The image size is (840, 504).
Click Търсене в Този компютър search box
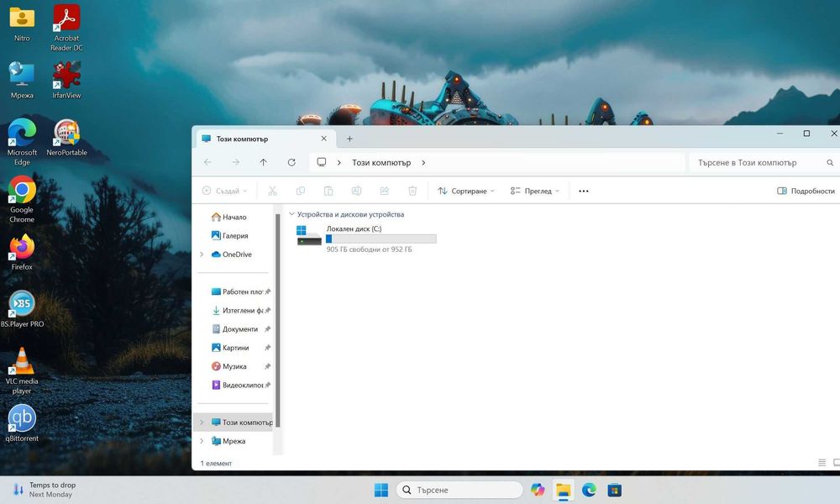point(764,162)
